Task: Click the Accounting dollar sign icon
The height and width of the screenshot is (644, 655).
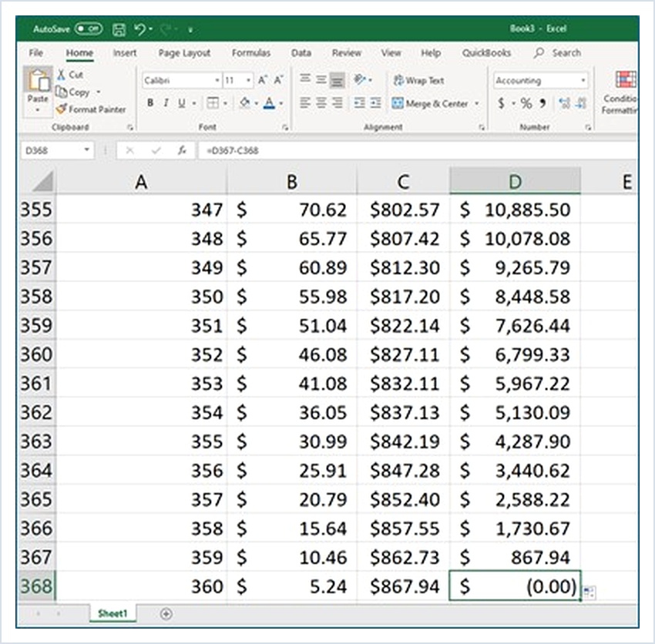Action: tap(502, 102)
